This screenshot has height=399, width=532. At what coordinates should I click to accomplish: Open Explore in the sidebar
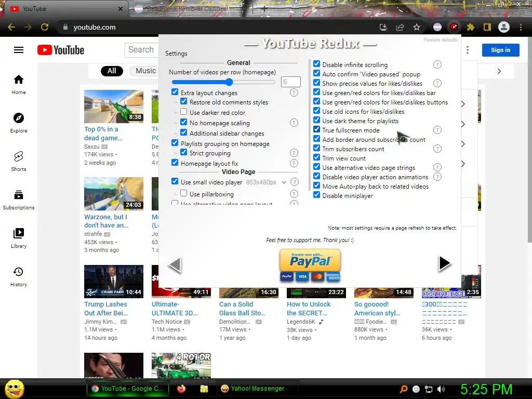click(x=19, y=123)
